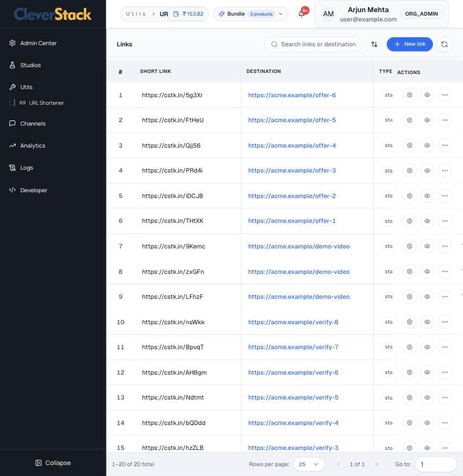463x476 pixels.
Task: Go to the previous page
Action: [339, 464]
